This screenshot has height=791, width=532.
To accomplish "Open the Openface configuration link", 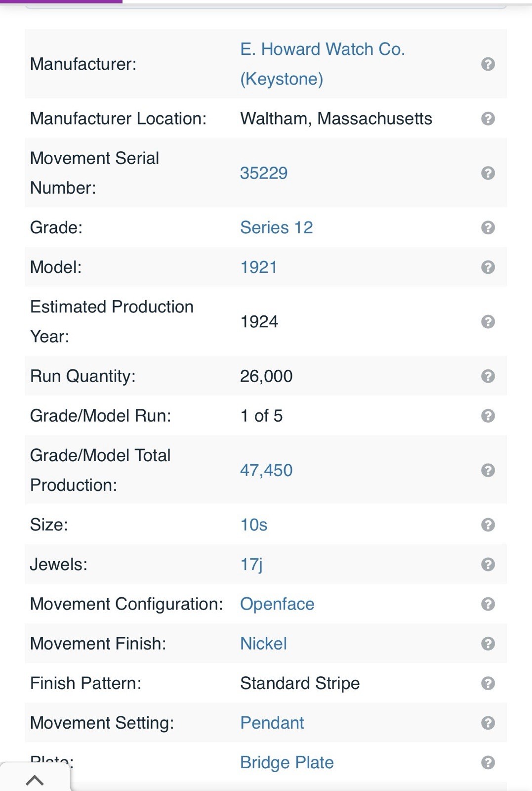I will 277,604.
